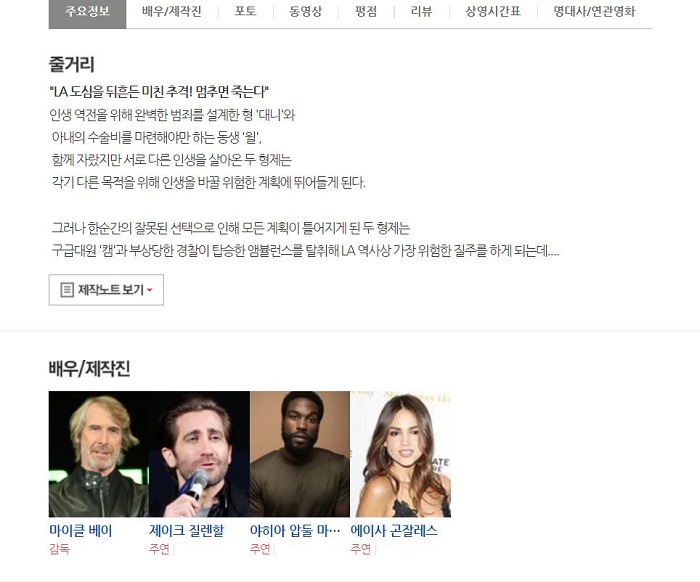The width and height of the screenshot is (700, 582).
Task: Go to the 동영상 tab
Action: coord(306,11)
